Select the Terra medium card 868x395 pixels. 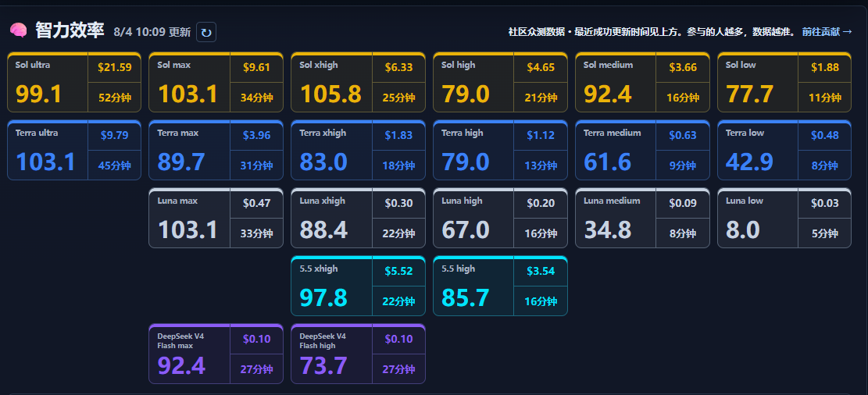tap(642, 151)
